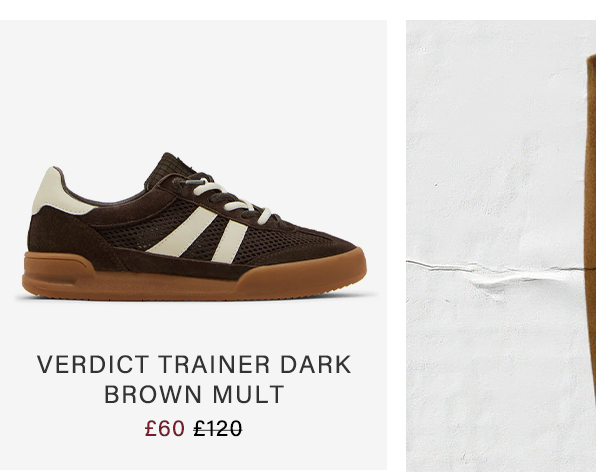This screenshot has height=472, width=596.
Task: Click the cream laces of the trainer
Action: (x=228, y=200)
